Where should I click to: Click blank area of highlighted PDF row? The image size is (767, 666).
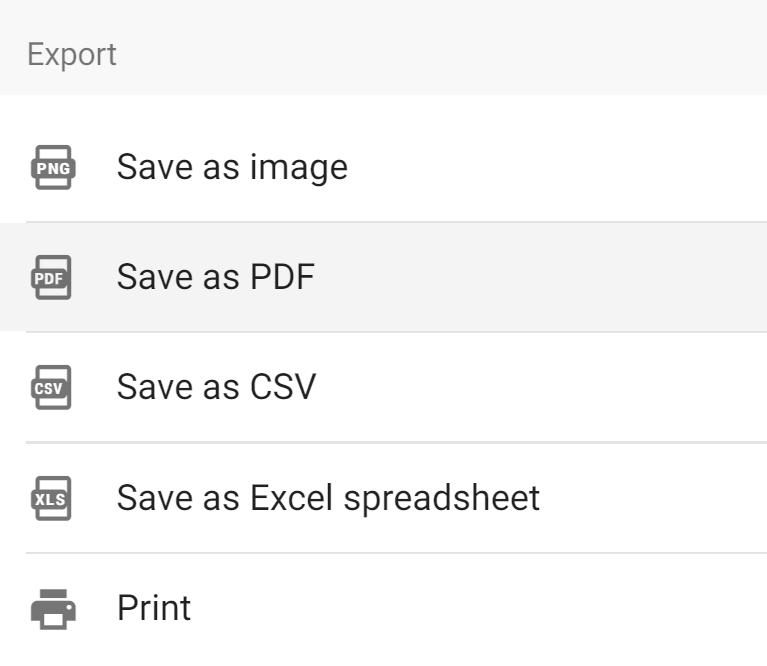tap(538, 277)
